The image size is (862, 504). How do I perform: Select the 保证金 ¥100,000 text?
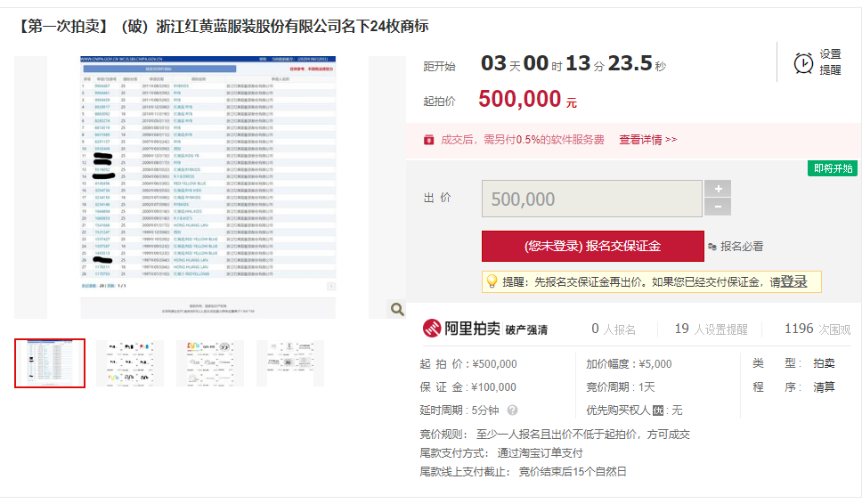point(468,387)
